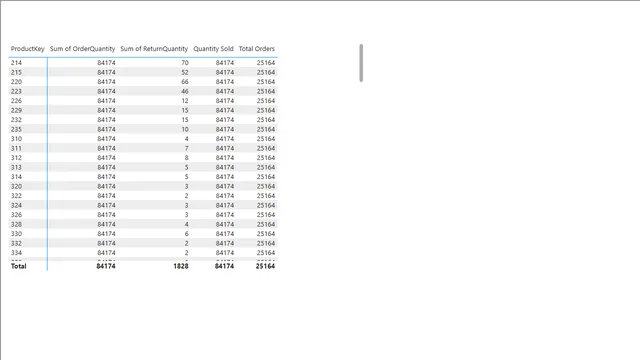Select ProductKey 229 cell

[x=16, y=110]
